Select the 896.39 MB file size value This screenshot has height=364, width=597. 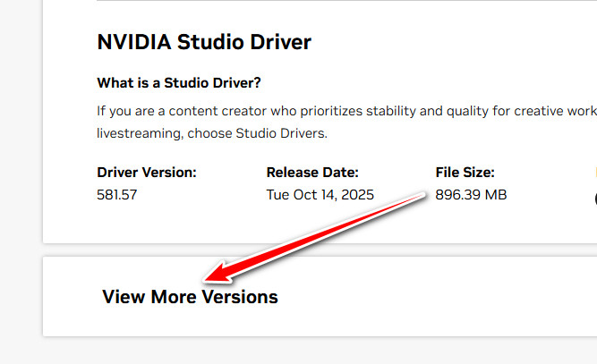pyautogui.click(x=471, y=194)
